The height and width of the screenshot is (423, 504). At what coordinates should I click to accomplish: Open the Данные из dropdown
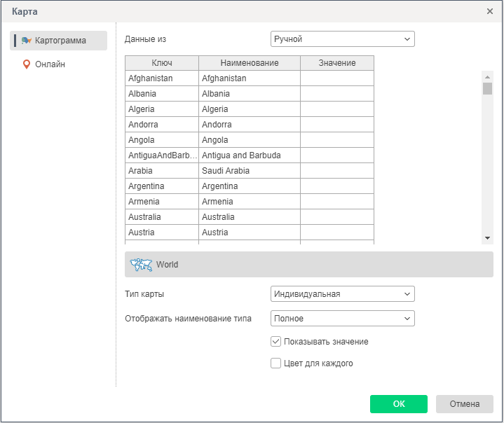click(x=342, y=39)
